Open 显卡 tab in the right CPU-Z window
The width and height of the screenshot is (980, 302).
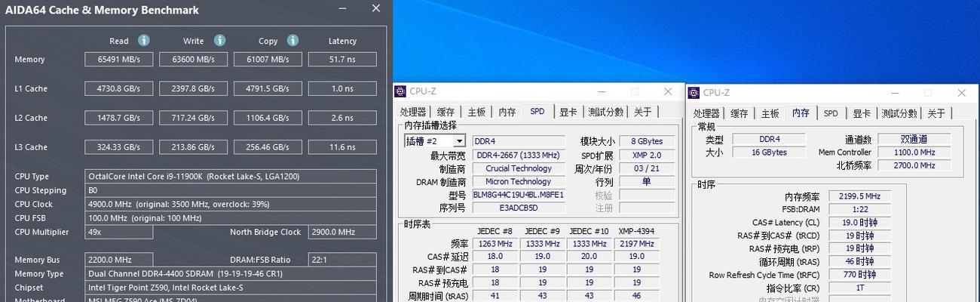(x=862, y=113)
